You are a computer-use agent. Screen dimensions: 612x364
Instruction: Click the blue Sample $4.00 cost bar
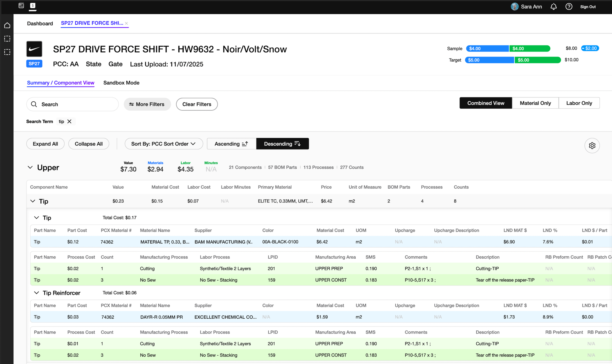[487, 48]
